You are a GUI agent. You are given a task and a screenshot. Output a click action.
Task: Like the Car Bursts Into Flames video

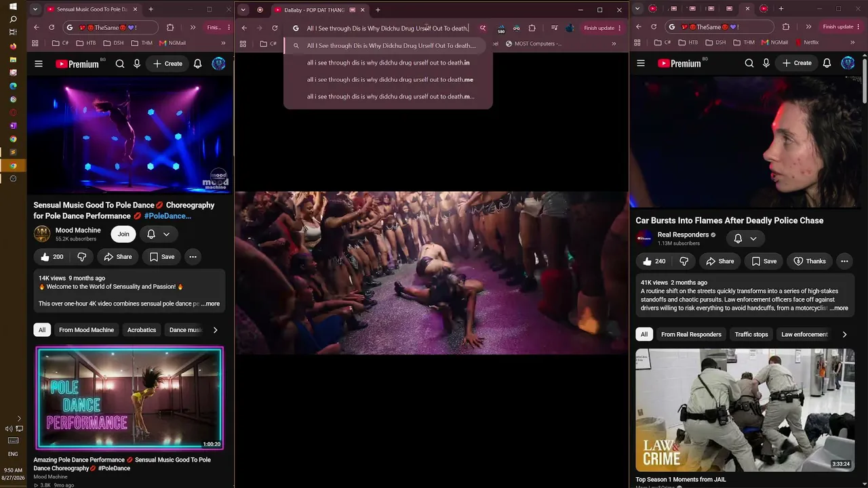654,261
